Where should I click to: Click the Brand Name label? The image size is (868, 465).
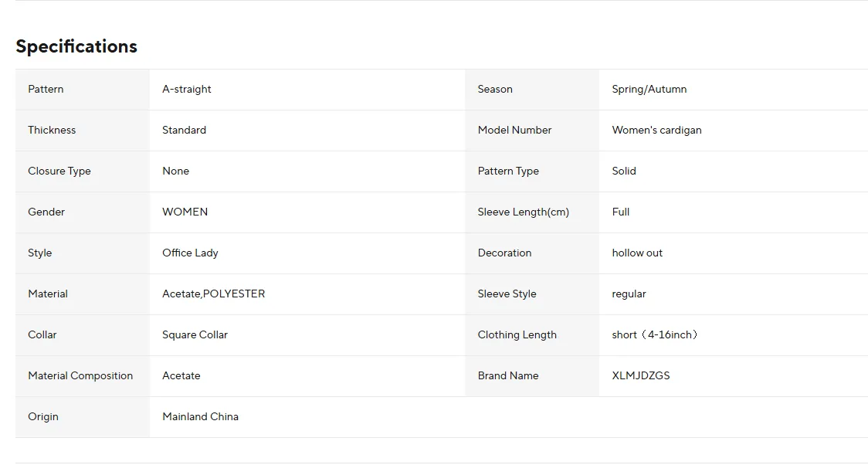point(507,376)
